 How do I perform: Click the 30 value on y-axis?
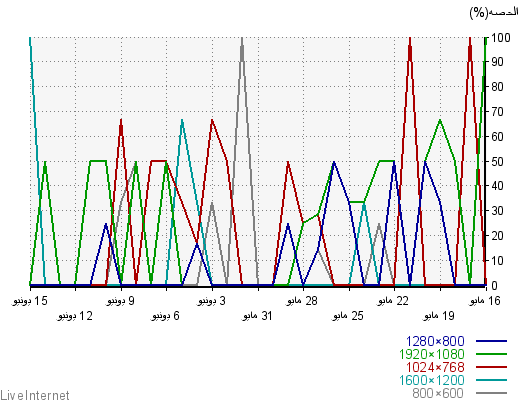tap(497, 211)
